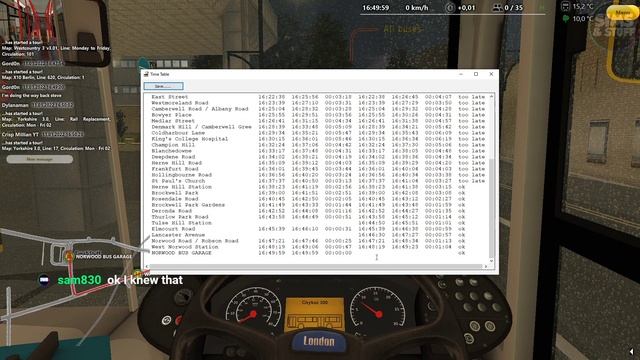Maximize the Time Table window
Viewport: 640px width, 360px height.
(x=476, y=74)
